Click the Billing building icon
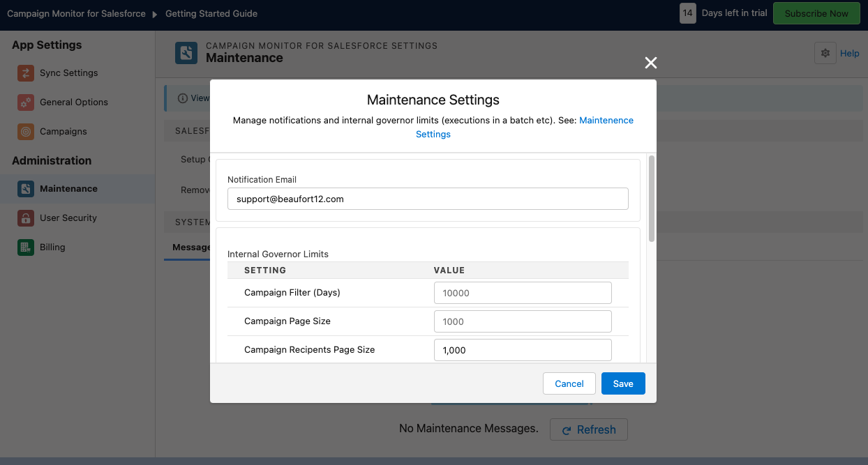868x465 pixels. coord(26,247)
